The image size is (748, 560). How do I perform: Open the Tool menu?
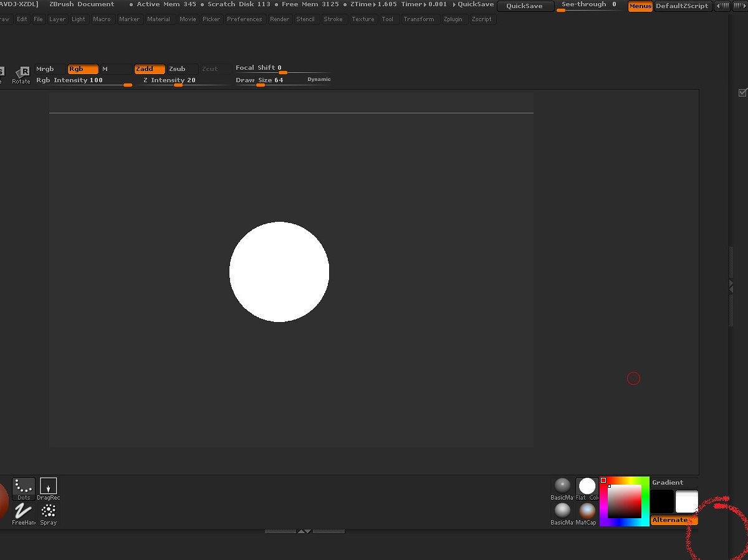[388, 19]
